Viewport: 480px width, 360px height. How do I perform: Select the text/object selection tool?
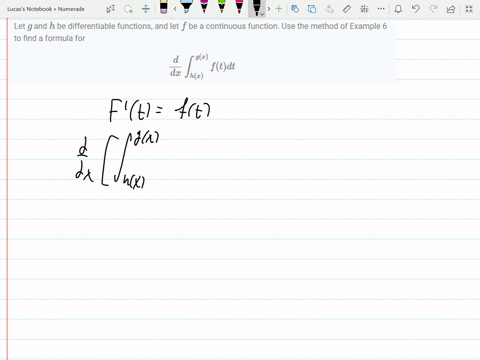click(x=111, y=9)
